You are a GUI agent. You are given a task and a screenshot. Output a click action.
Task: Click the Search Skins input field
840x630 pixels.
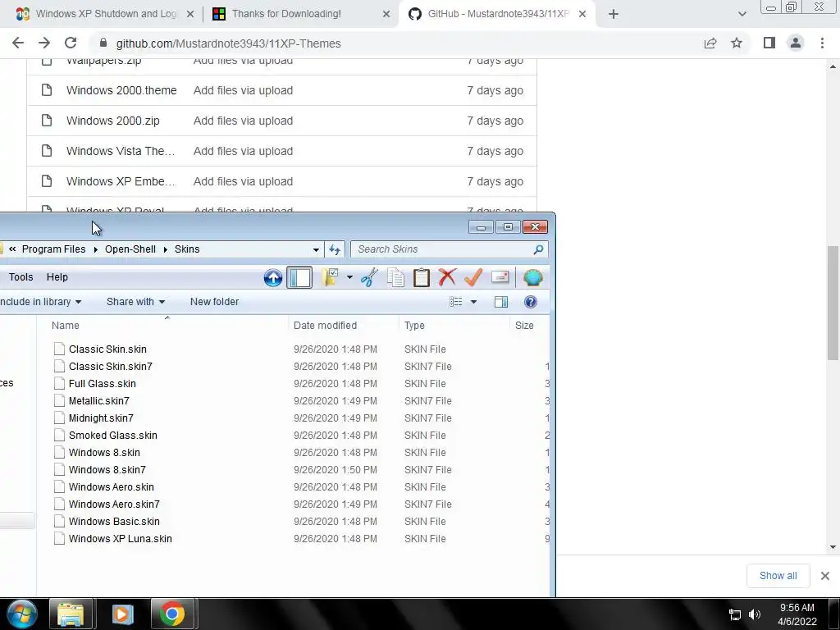pyautogui.click(x=443, y=249)
